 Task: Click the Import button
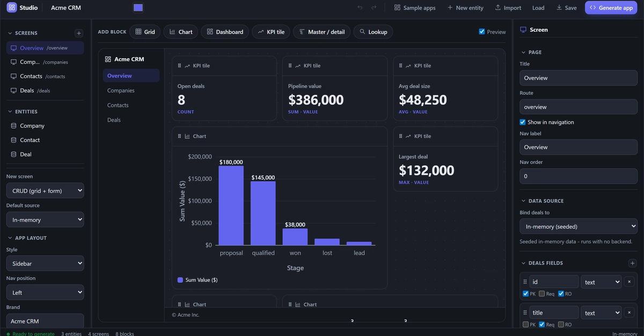508,8
